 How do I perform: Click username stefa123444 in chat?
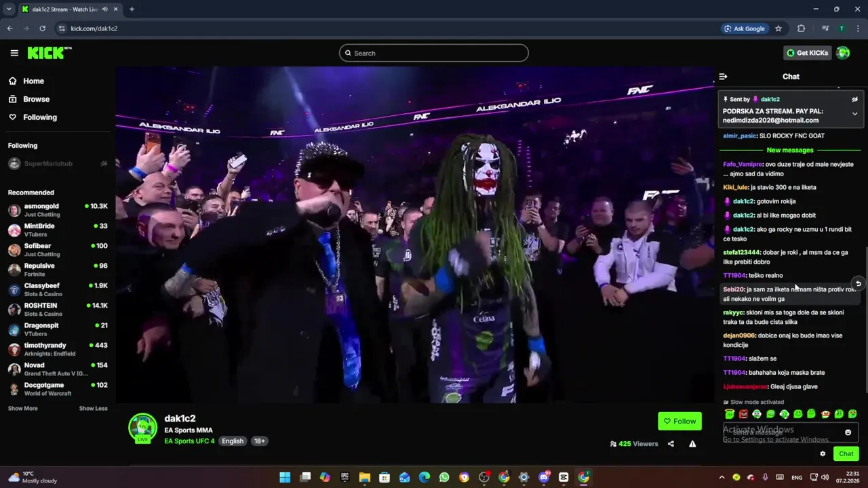pyautogui.click(x=742, y=252)
